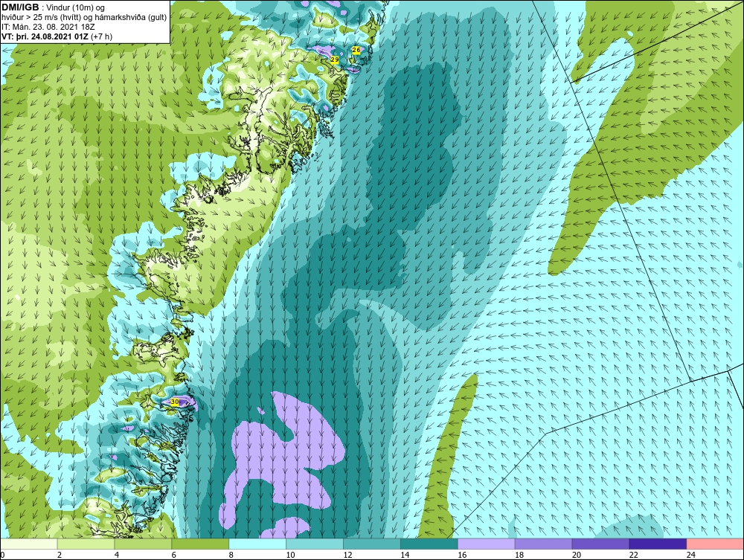Click the 12–14 m/s teal swatch

(x=372, y=544)
